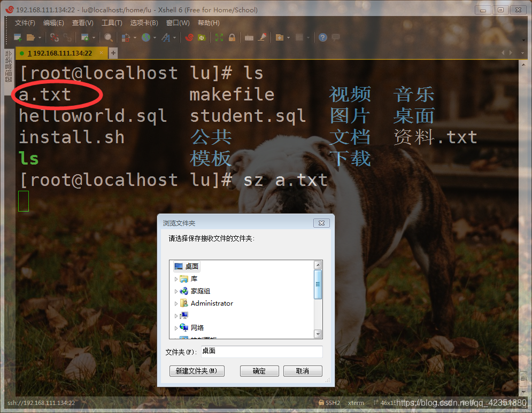532x413 pixels.
Task: Open the color scheme dropdown arrow
Action: coord(135,37)
